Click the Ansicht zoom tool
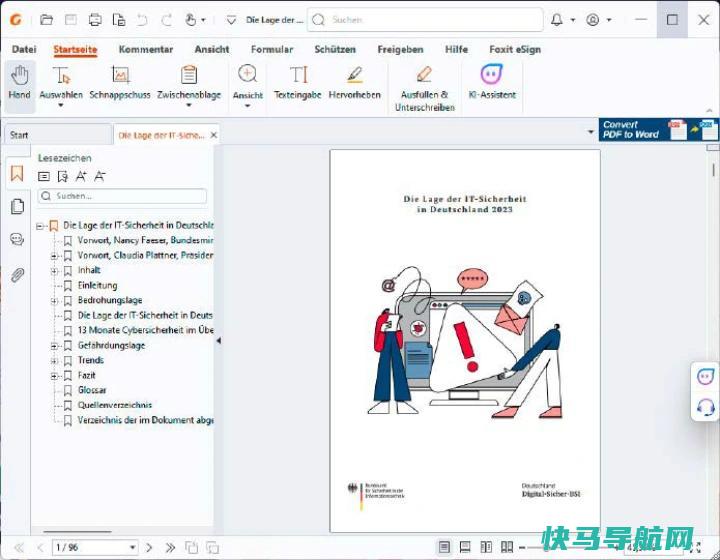Viewport: 720px width, 560px height. click(248, 86)
